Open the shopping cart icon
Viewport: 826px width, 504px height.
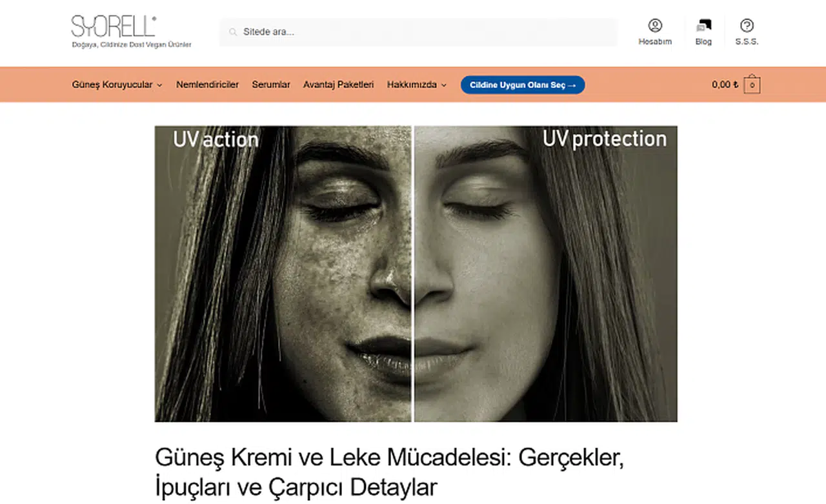click(x=752, y=85)
